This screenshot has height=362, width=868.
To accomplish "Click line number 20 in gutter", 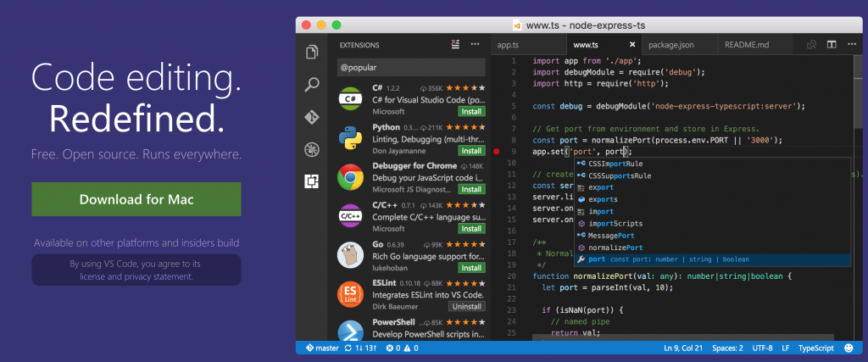I will click(x=511, y=276).
